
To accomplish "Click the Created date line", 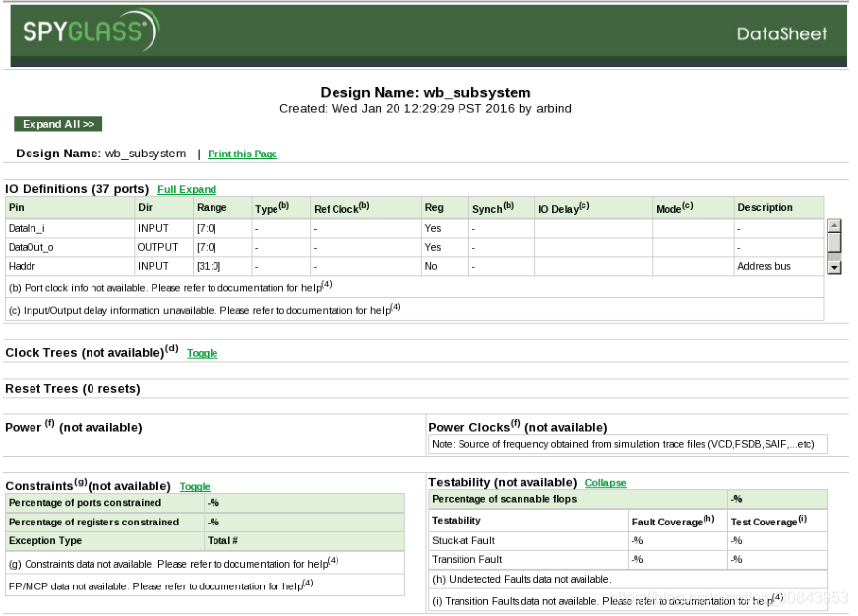I will (x=425, y=109).
